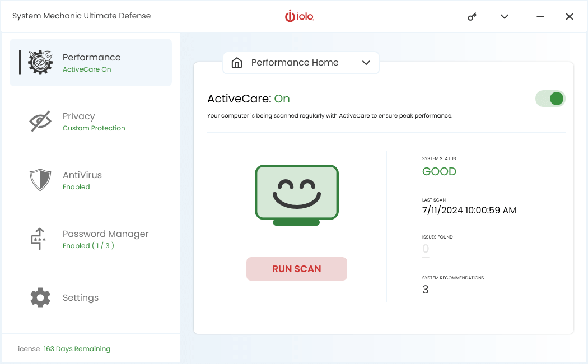This screenshot has height=364, width=588.
Task: Select the Privacy section label
Action: click(x=79, y=116)
